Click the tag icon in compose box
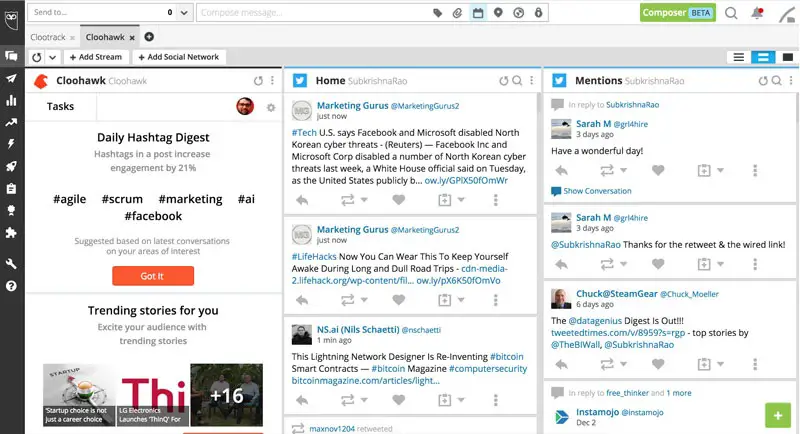 [437, 13]
